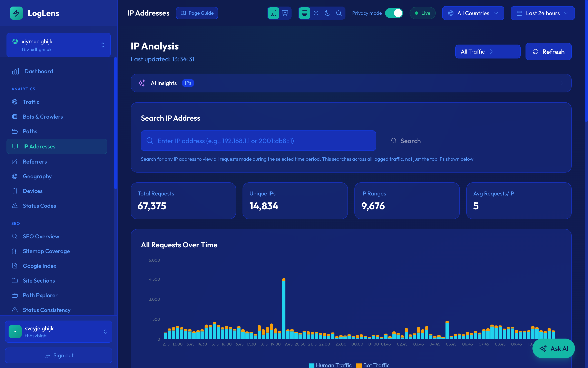Image resolution: width=588 pixels, height=368 pixels.
Task: Click the IP Ranges 9,676 card
Action: coord(407,201)
